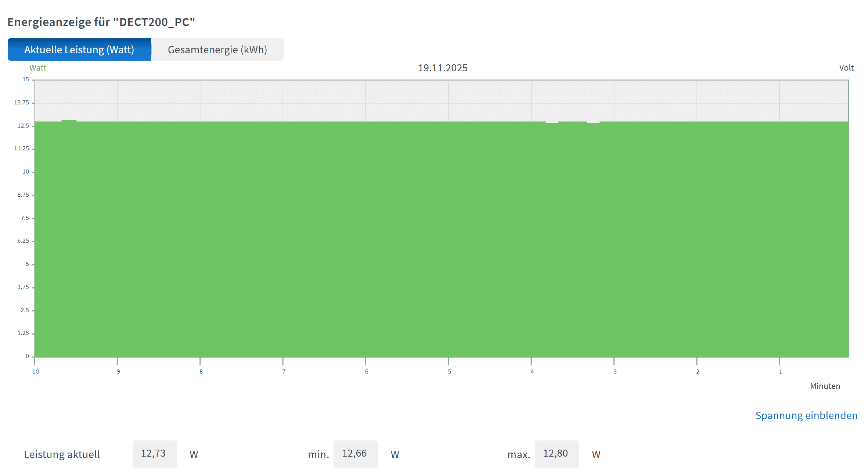Image resolution: width=868 pixels, height=475 pixels.
Task: Click the min. power value field
Action: pos(355,454)
